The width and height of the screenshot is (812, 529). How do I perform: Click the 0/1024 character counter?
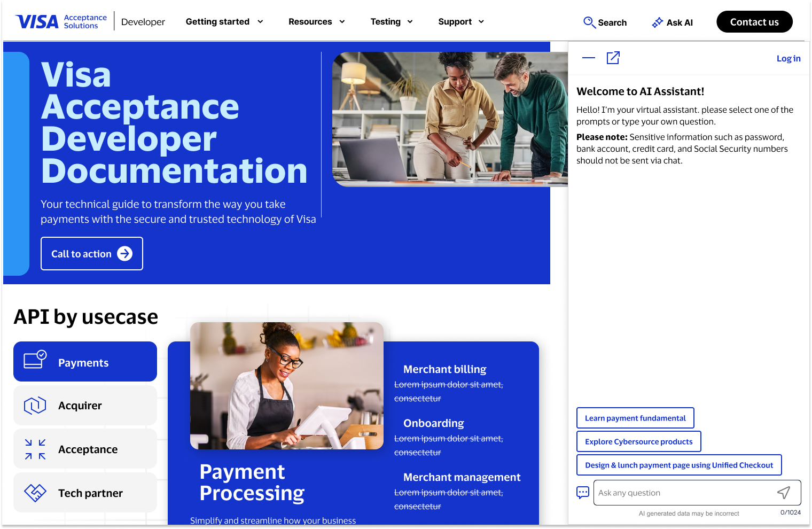pos(791,512)
